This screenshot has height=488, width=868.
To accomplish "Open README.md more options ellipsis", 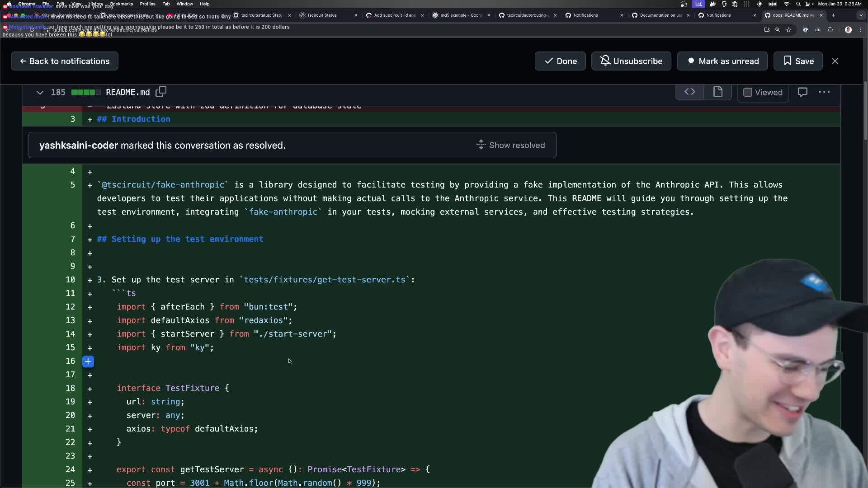I will [824, 92].
